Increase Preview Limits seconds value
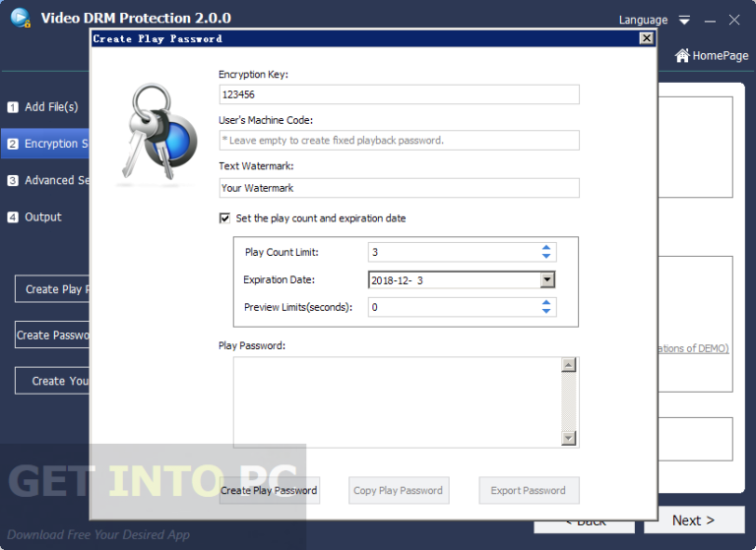Screen dimensions: 756x550 tap(546, 303)
